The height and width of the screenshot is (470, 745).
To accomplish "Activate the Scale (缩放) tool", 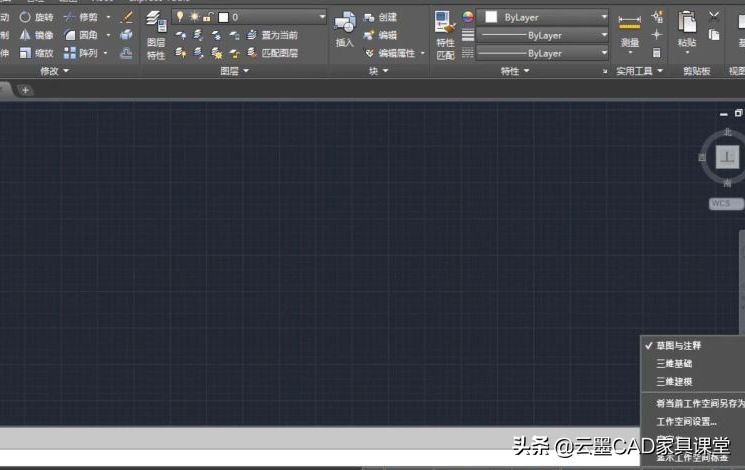I will click(37, 53).
